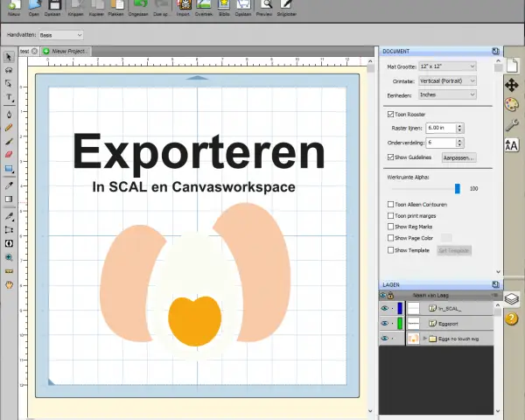Click the Preview magnifier toolbar icon

(x=265, y=5)
